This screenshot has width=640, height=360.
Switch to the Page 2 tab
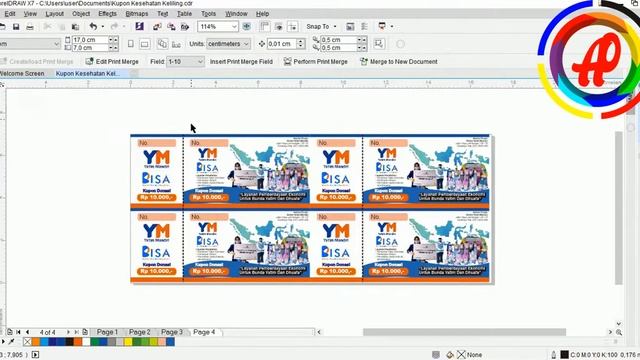(140, 332)
